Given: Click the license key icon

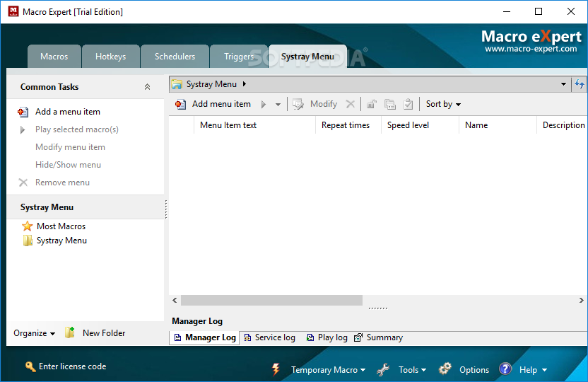Looking at the screenshot, I should point(30,366).
